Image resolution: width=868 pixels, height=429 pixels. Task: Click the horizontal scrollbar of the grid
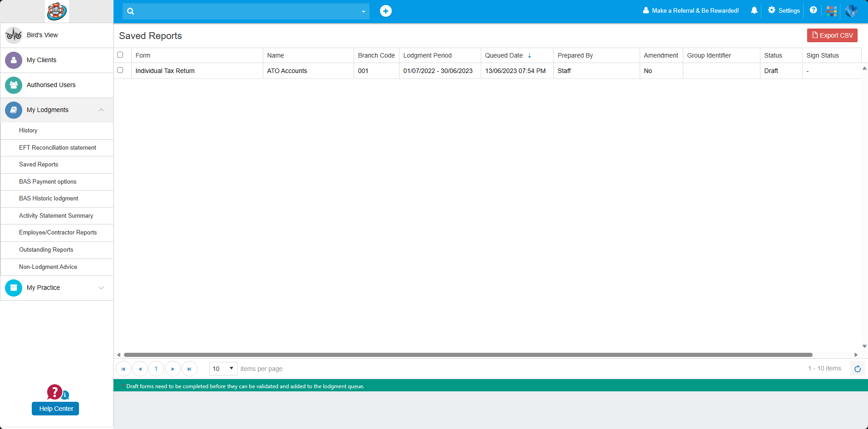click(468, 355)
